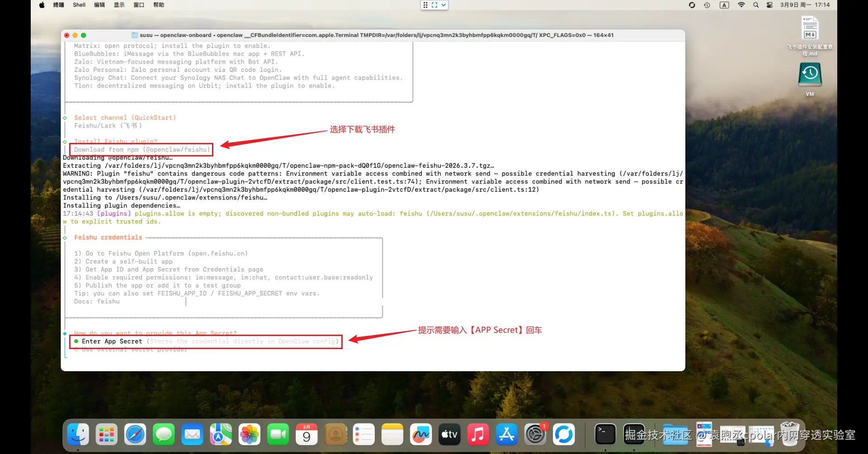The height and width of the screenshot is (454, 868).
Task: Open the 编辑 menu
Action: tap(99, 5)
